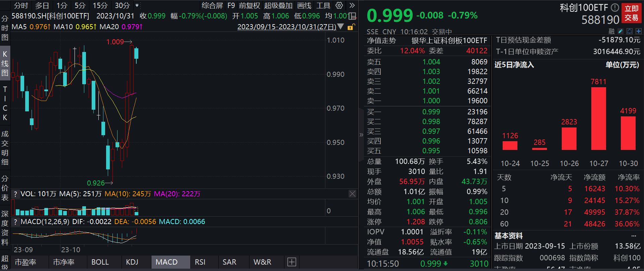This screenshot has width=644, height=271.
Task: Click the 1.009 high price marker
Action: [115, 42]
